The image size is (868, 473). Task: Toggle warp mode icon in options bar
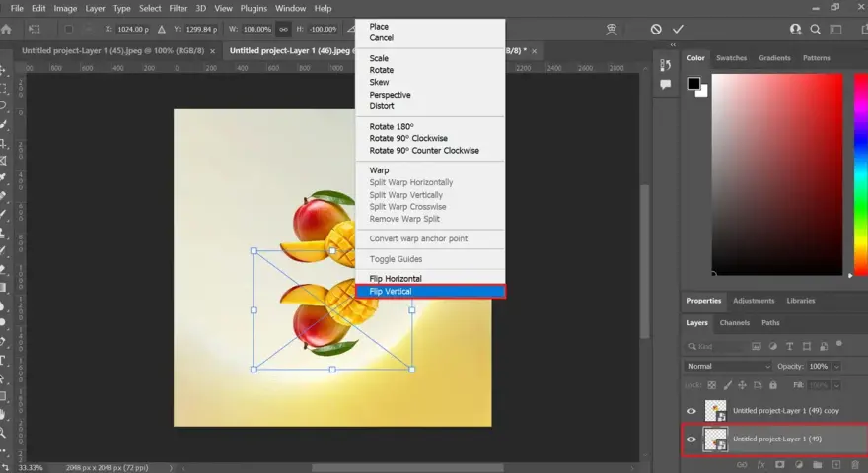point(612,30)
